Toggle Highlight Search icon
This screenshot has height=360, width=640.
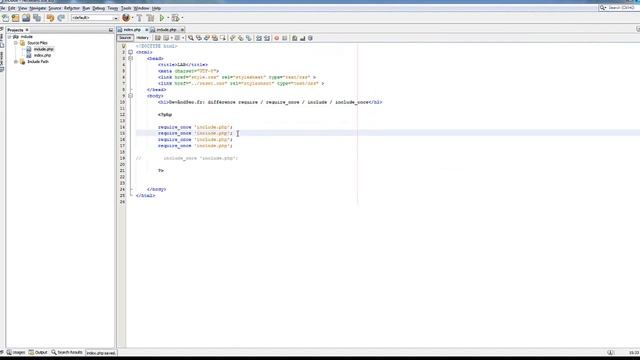point(215,38)
